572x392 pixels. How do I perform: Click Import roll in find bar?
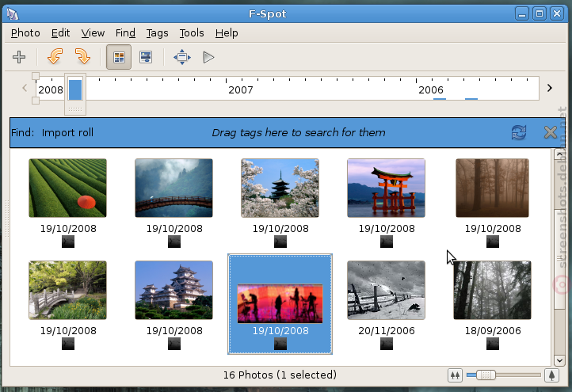click(67, 133)
